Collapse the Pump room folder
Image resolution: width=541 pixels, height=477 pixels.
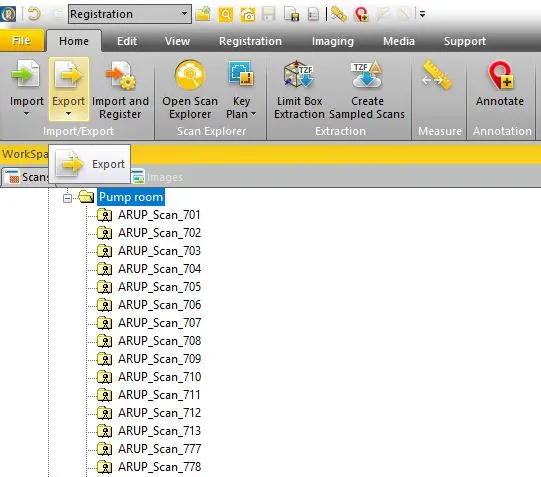[x=68, y=198]
